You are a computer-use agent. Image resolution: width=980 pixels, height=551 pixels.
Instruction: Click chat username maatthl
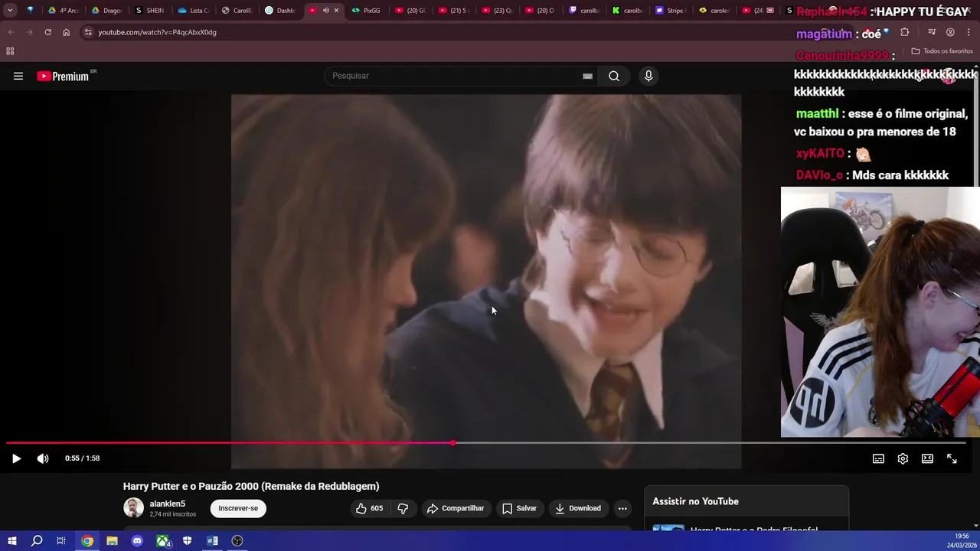pos(817,113)
